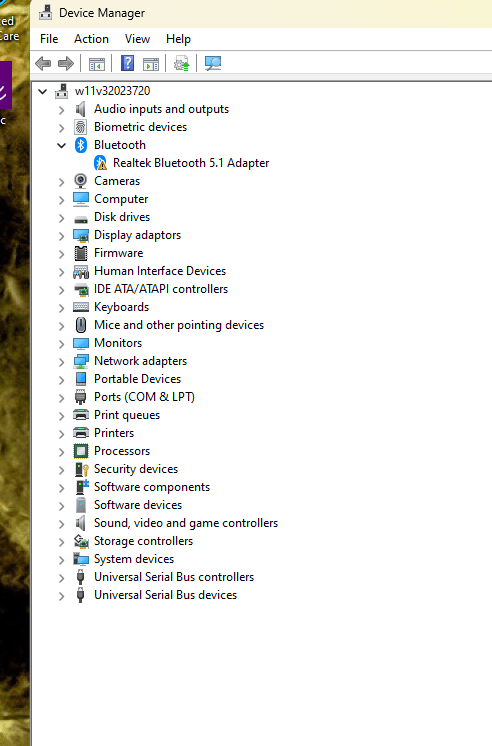
Task: Expand the Network adapters category
Action: (61, 362)
